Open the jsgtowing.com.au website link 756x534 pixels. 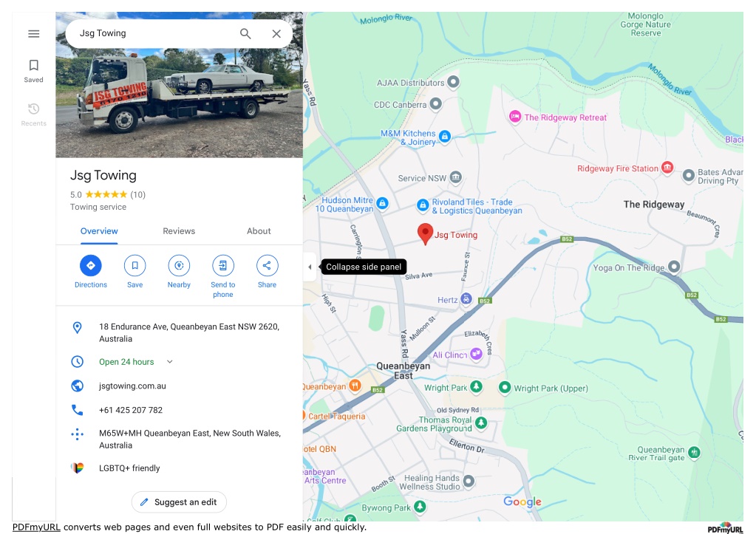click(132, 386)
